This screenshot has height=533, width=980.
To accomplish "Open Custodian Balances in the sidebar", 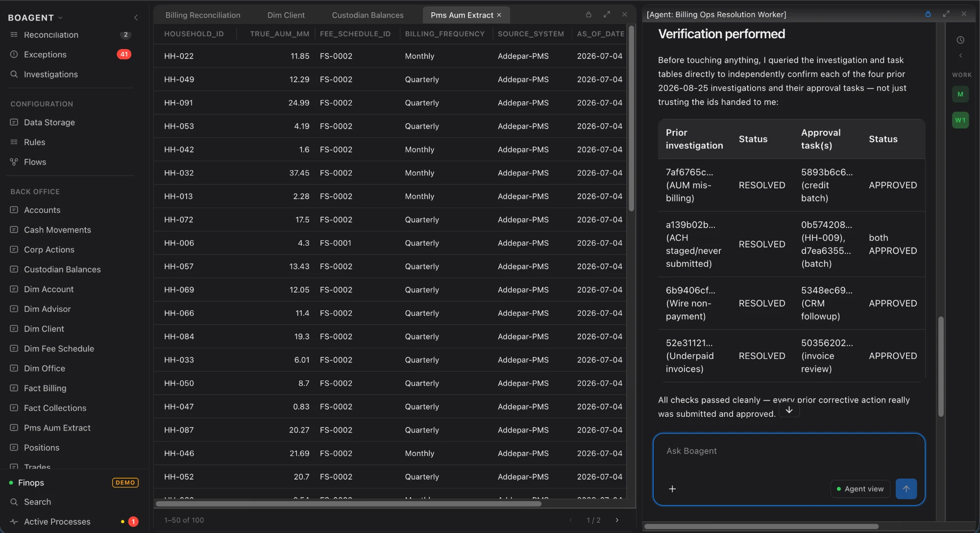I will [62, 269].
